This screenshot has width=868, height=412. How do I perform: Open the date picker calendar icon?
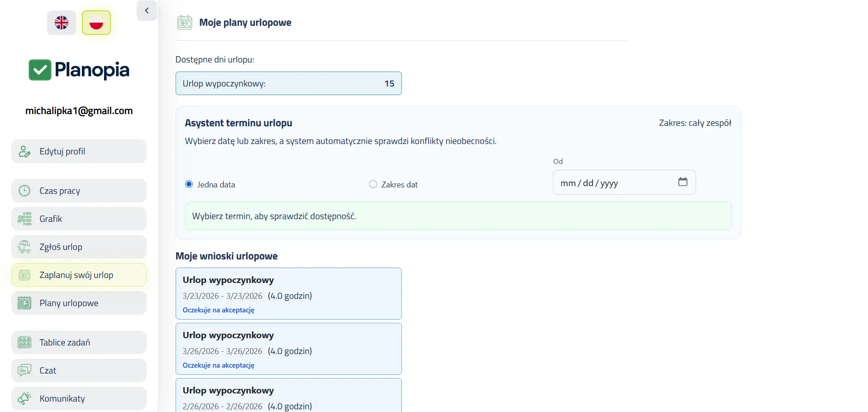tap(683, 182)
